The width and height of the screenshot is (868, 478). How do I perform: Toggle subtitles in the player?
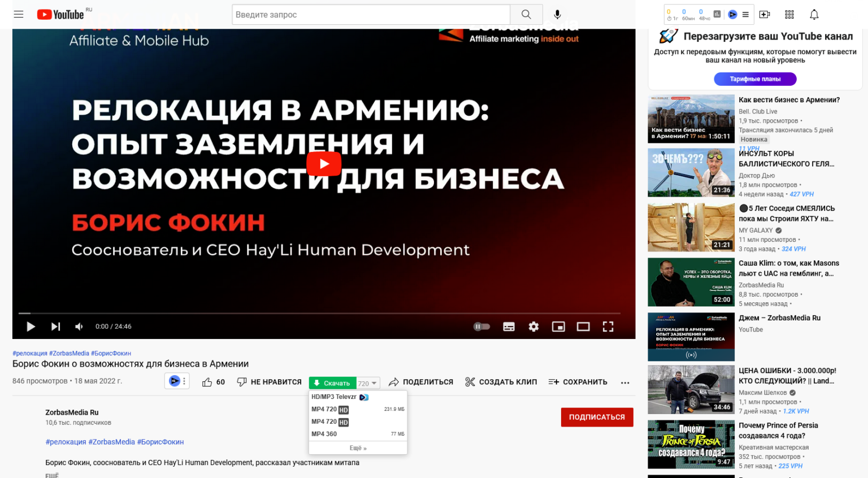(x=509, y=327)
